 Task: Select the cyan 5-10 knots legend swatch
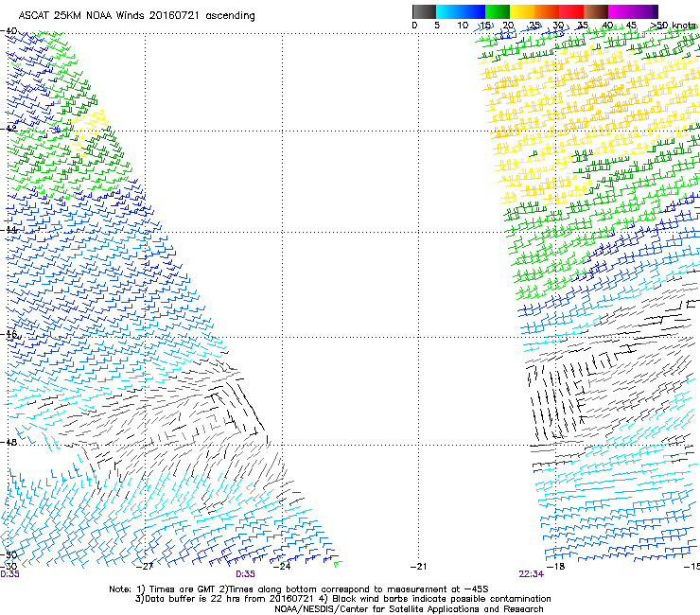pos(448,11)
